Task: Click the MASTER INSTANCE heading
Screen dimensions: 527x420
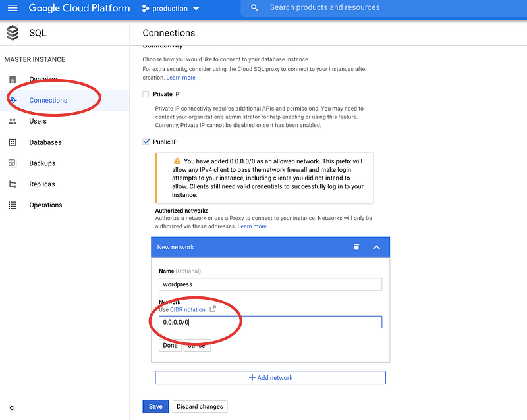Action: click(x=35, y=59)
